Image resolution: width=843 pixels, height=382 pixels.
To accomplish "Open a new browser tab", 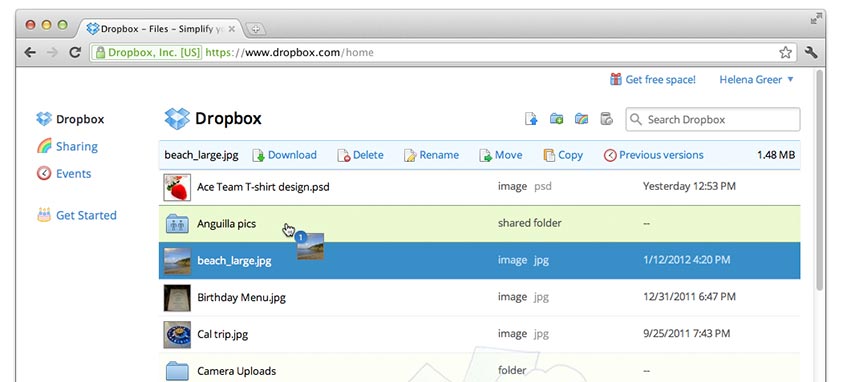I will click(256, 29).
